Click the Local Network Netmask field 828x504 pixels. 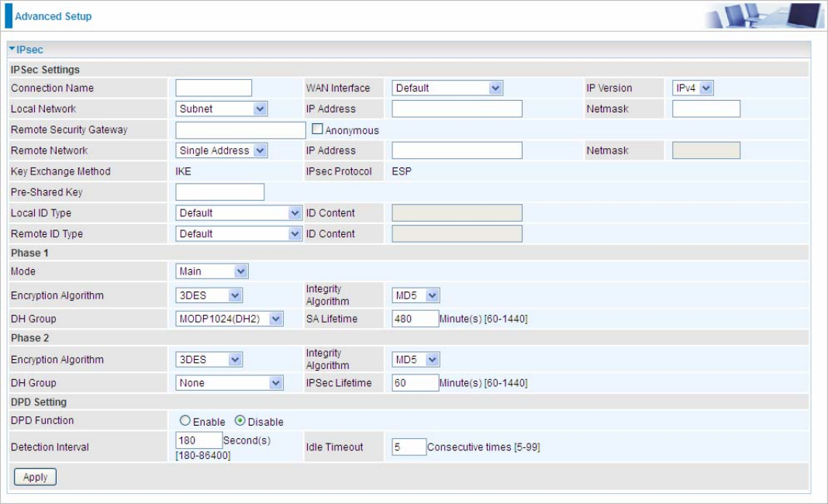706,109
